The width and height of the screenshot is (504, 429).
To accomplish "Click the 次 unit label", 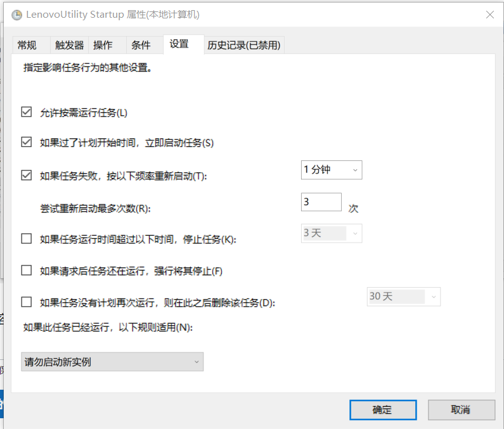I will click(353, 208).
